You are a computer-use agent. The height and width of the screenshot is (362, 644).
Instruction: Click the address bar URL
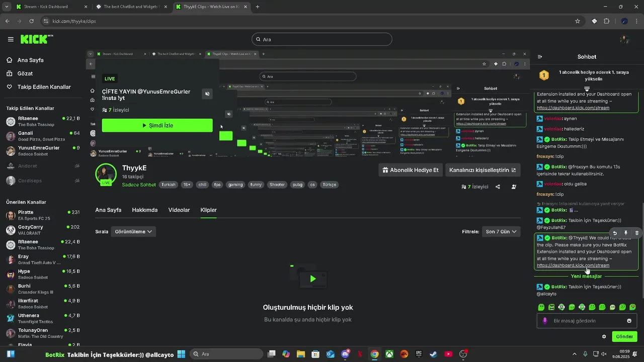pyautogui.click(x=74, y=21)
